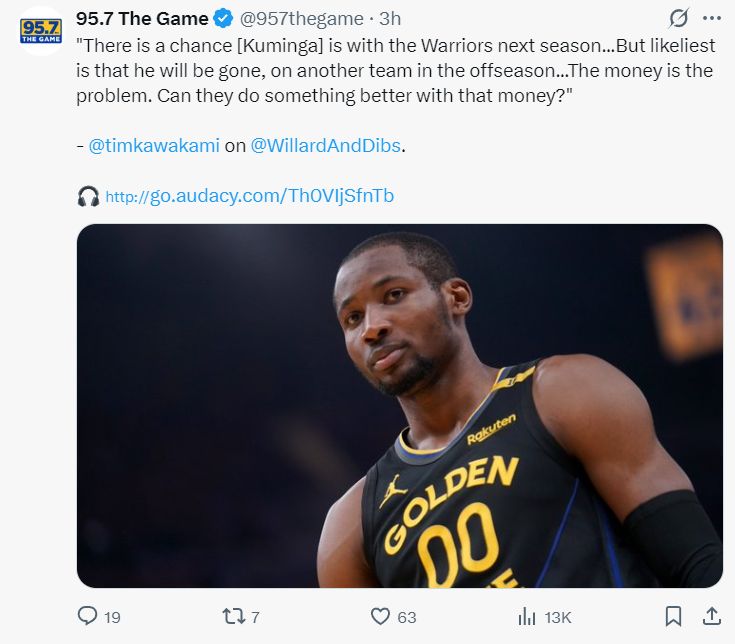Screen dimensions: 735x644
Task: Open the go.audacy.com audio link
Action: click(249, 196)
